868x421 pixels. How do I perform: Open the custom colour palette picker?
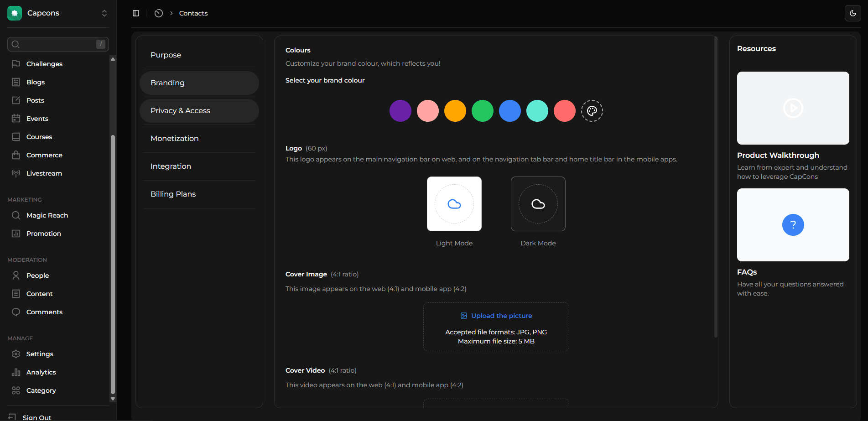[x=592, y=111]
